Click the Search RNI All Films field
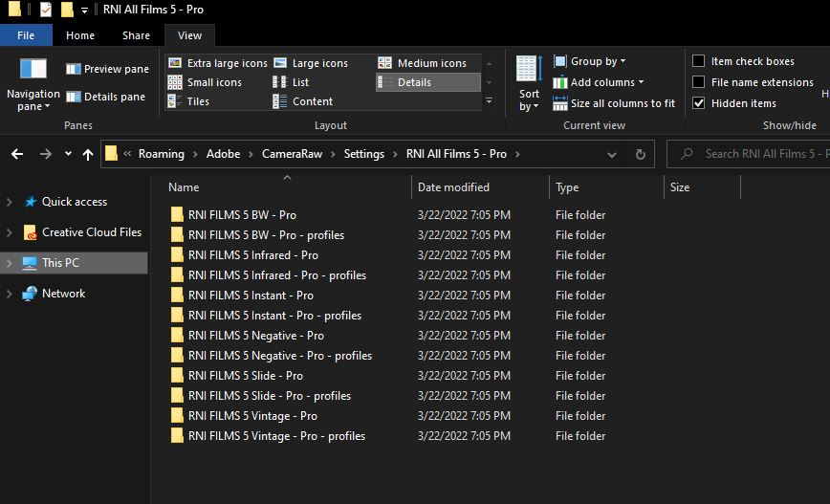The image size is (830, 504). click(x=755, y=154)
